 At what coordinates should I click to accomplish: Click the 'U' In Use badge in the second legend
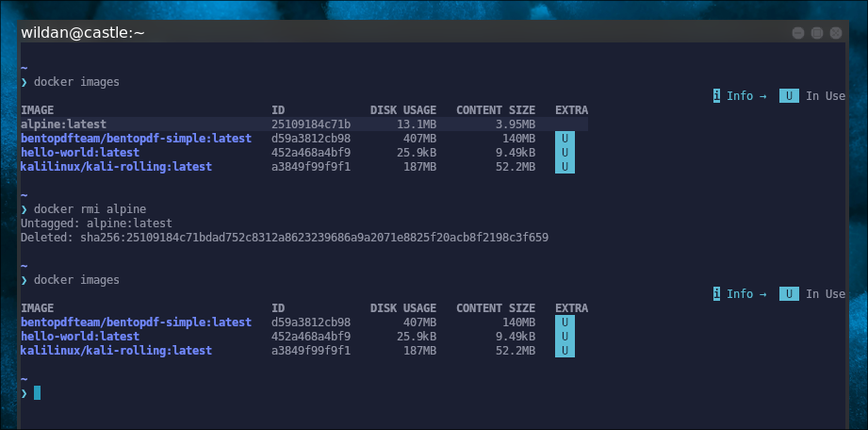click(789, 294)
